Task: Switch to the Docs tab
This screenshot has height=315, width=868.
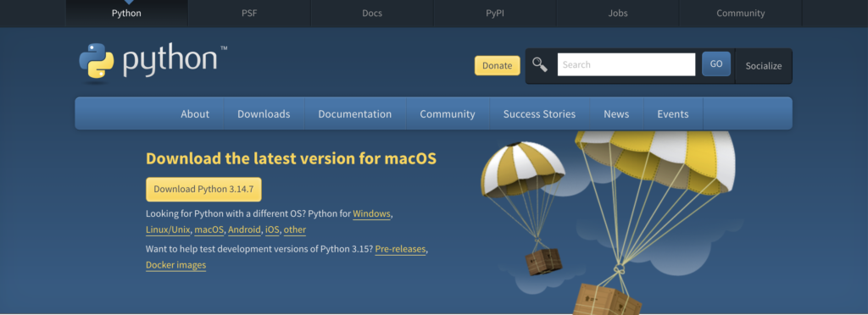Action: click(x=372, y=14)
